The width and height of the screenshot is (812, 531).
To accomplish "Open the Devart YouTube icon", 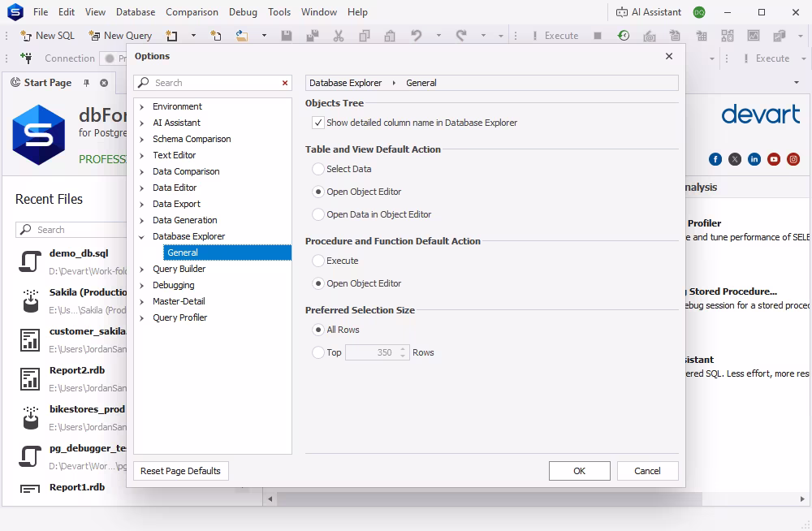I will pos(774,159).
